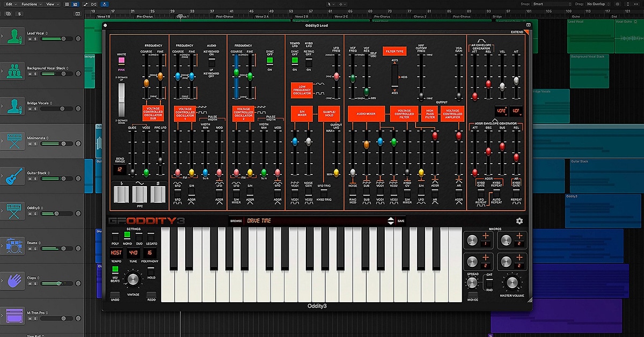Click the Lead Vocal track instrument icon

tap(14, 37)
